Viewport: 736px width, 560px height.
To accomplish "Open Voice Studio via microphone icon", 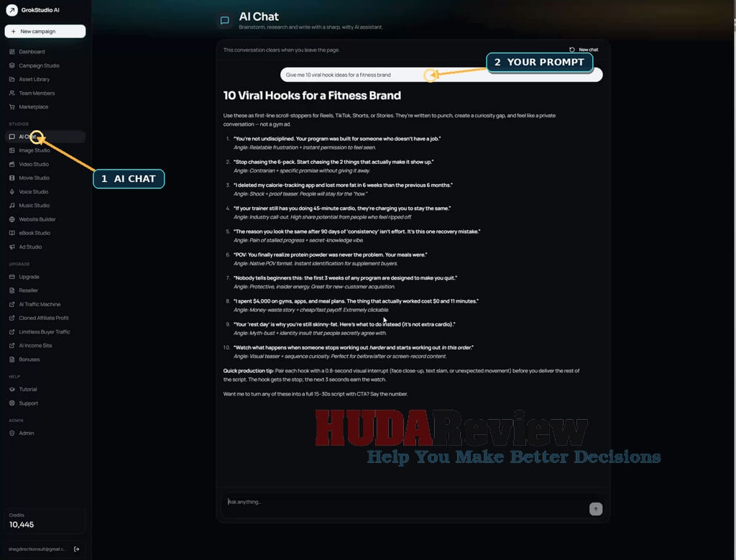I will tap(11, 191).
